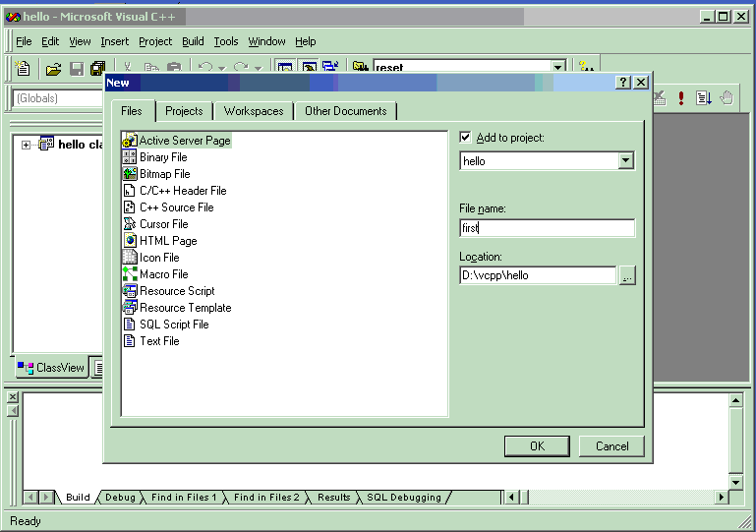Open the redo history dropdown arrow
This screenshot has height=532, width=756.
point(258,68)
